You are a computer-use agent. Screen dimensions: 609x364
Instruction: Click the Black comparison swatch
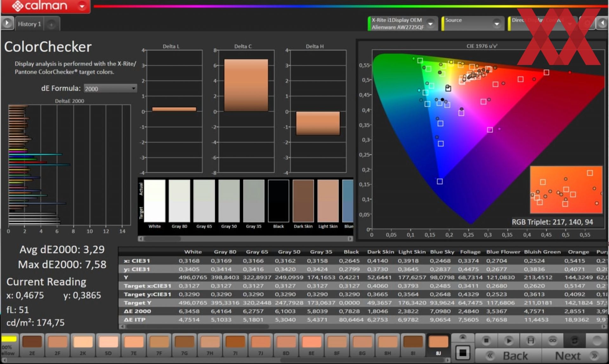pyautogui.click(x=278, y=201)
